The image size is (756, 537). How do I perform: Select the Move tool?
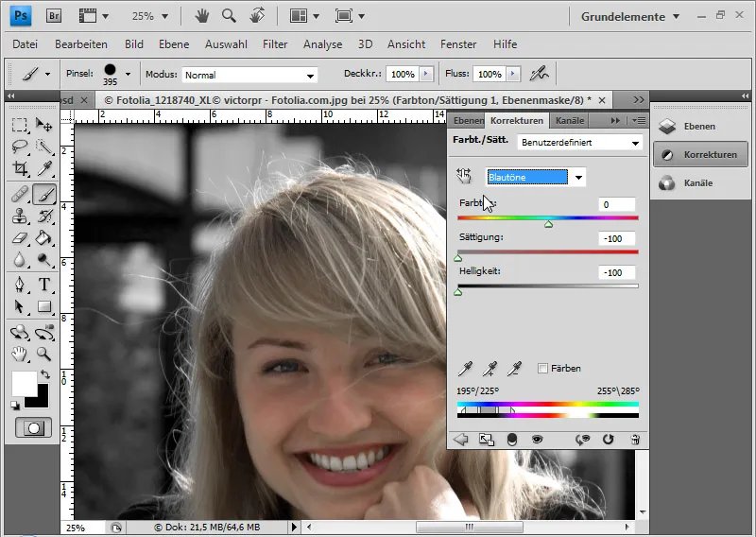click(x=43, y=125)
